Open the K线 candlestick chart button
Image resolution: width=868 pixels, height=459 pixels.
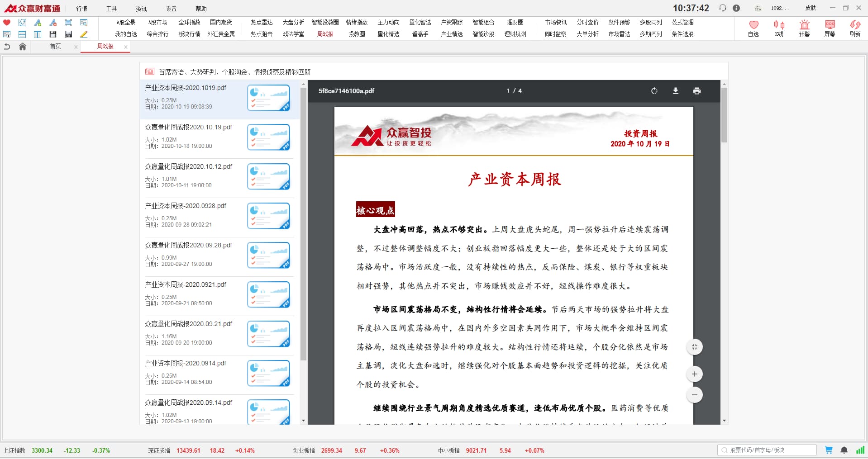coord(779,28)
